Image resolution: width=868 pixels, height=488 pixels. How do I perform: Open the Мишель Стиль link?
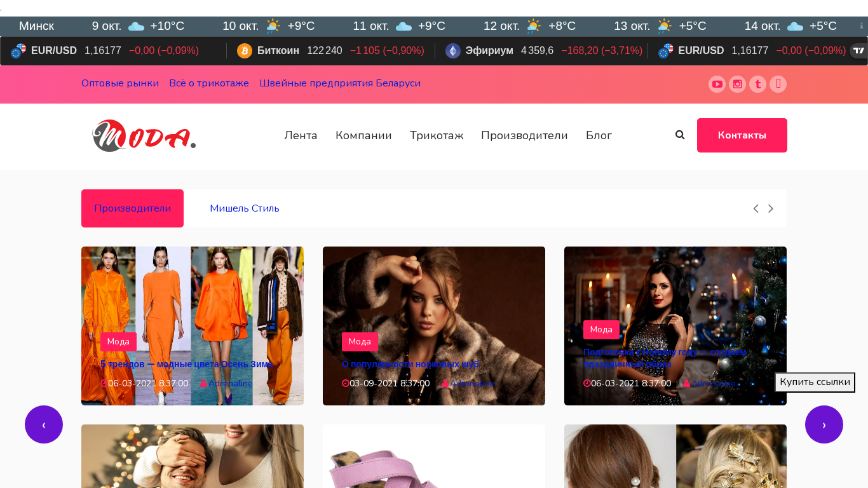point(245,208)
